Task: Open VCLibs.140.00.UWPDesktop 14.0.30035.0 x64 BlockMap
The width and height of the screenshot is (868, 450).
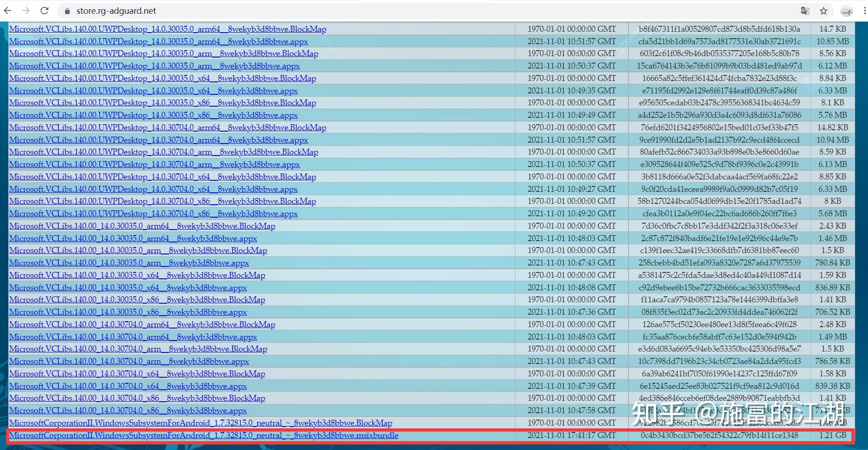Action: click(163, 78)
